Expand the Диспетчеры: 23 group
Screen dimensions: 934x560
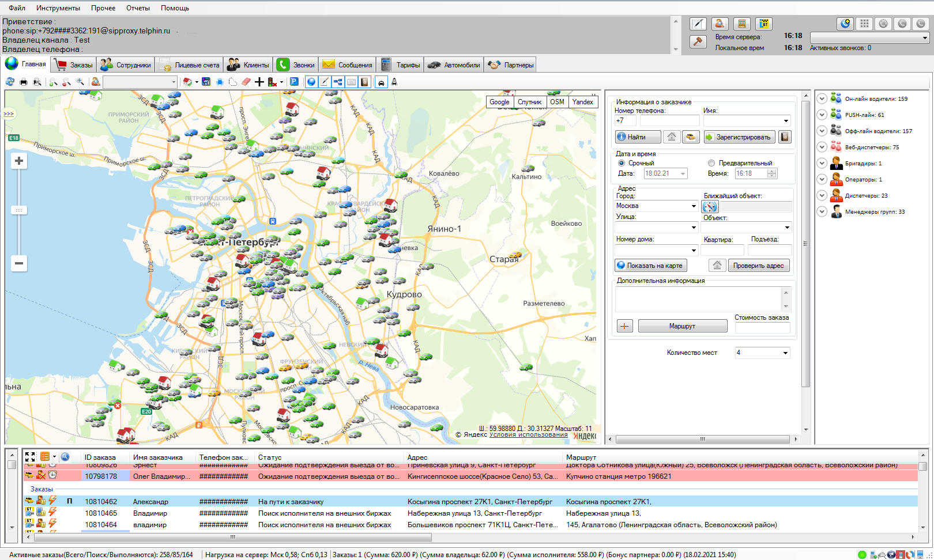(x=822, y=195)
